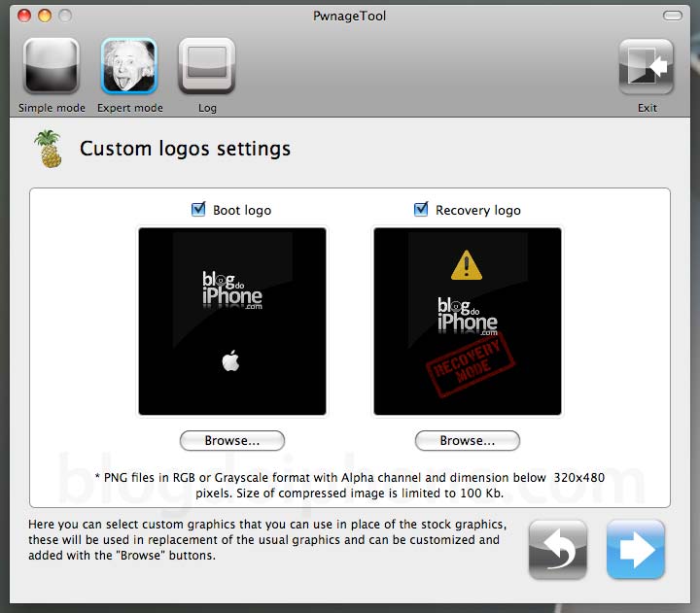Click the Exit icon

point(647,66)
